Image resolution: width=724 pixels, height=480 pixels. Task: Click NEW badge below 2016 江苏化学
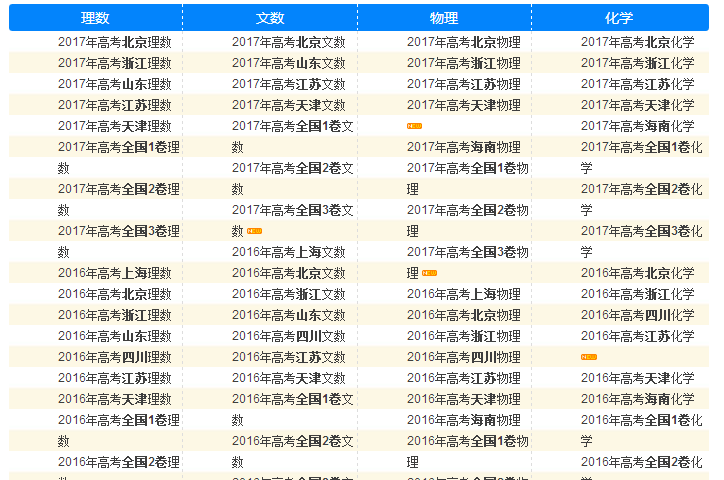click(589, 357)
